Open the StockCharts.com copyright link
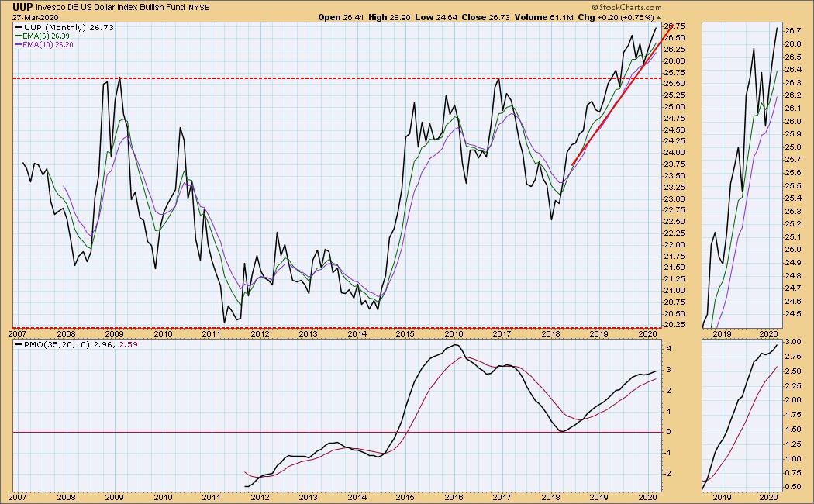This screenshot has width=814, height=504. point(626,7)
